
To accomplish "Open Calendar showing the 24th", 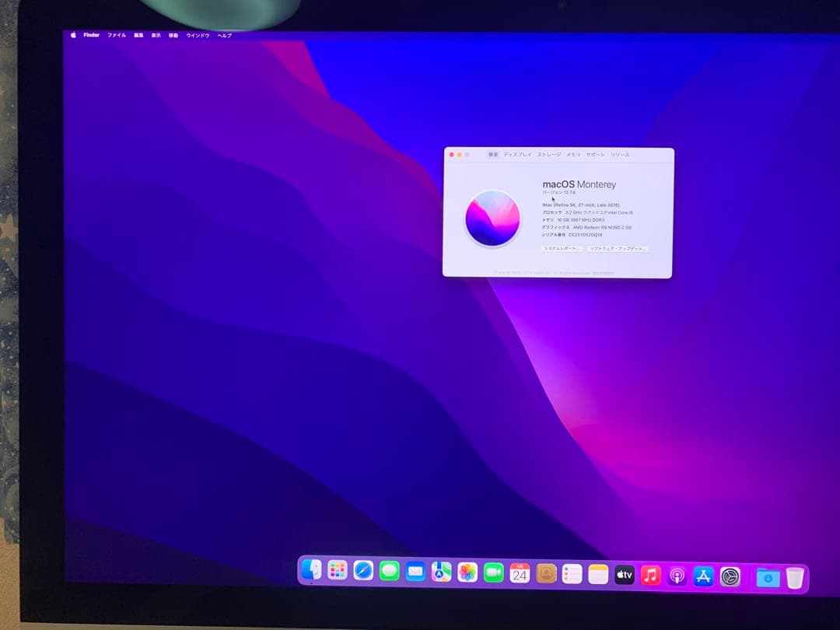I will [519, 576].
